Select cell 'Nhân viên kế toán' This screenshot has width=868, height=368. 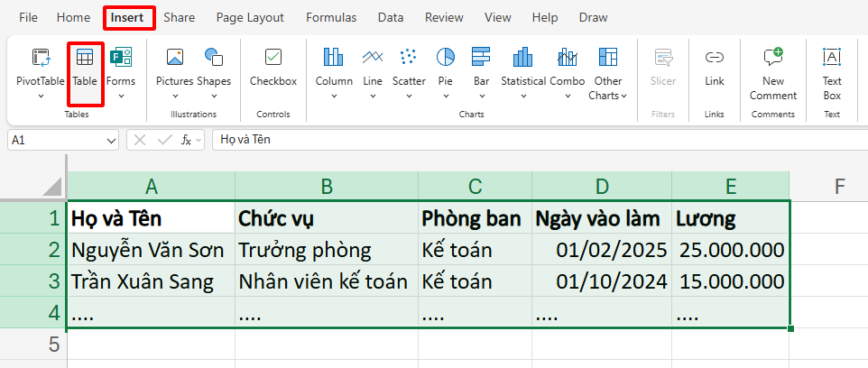tap(327, 281)
